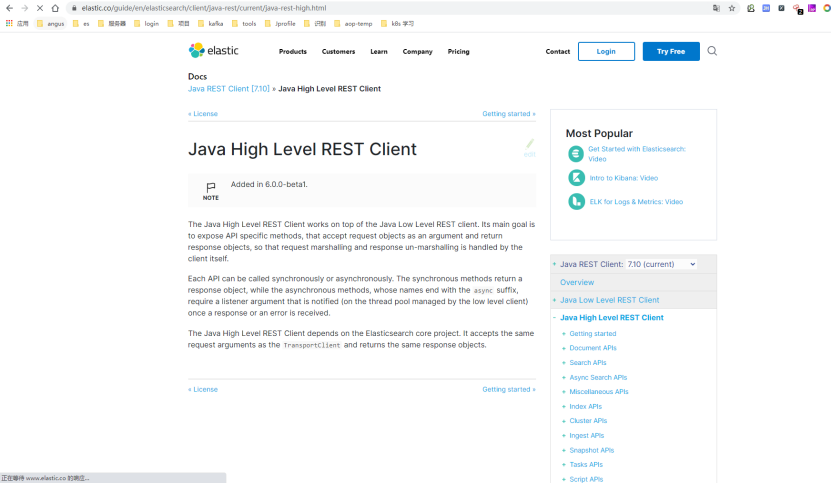
Task: Click the Kibana video icon
Action: (x=576, y=178)
